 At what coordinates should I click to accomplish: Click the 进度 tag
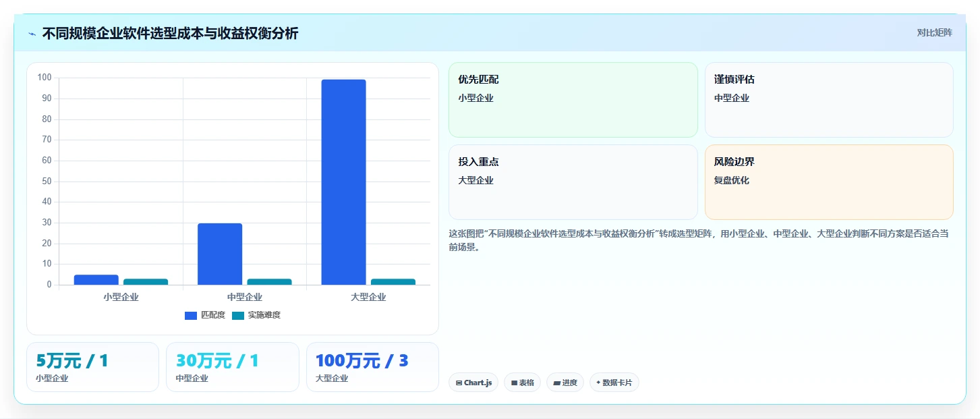(565, 383)
